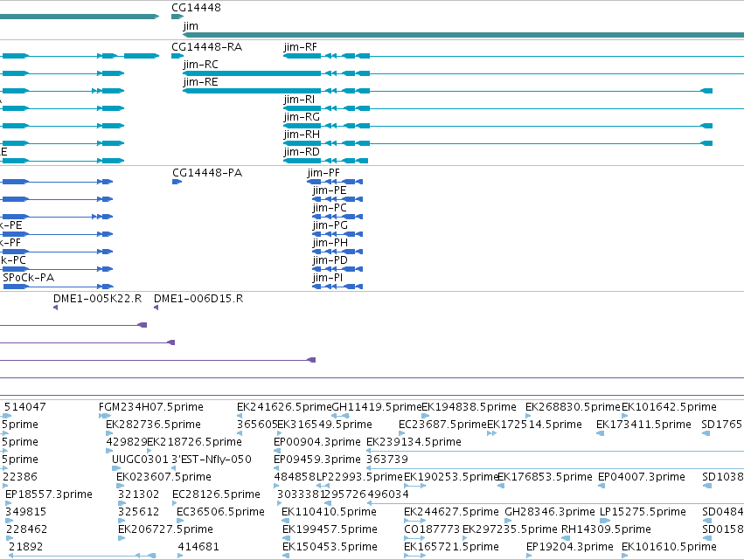Select the jim-RC transcript label
744x560 pixels.
201,65
